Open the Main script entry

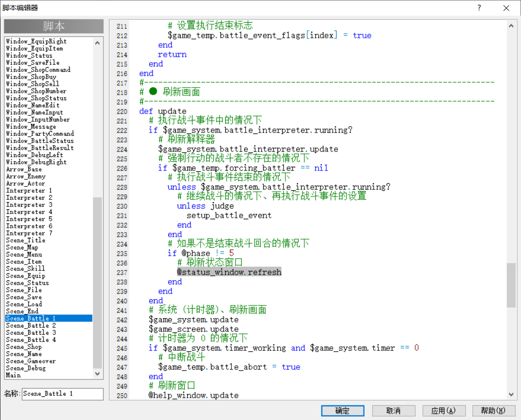click(x=49, y=375)
